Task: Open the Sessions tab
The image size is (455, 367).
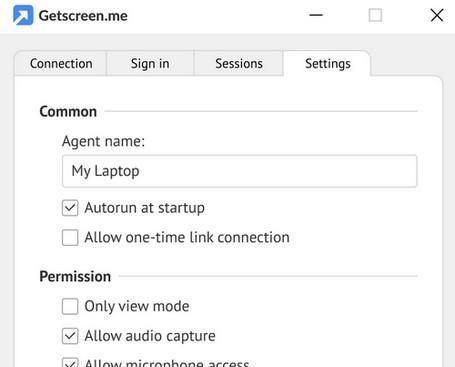Action: click(239, 63)
